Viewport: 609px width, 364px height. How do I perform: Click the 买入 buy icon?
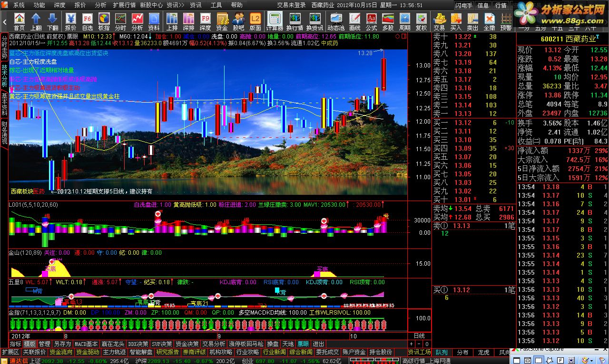pos(456,22)
